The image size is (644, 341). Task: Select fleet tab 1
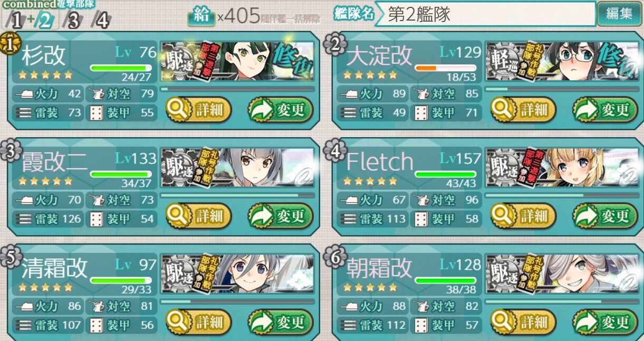pyautogui.click(x=17, y=21)
